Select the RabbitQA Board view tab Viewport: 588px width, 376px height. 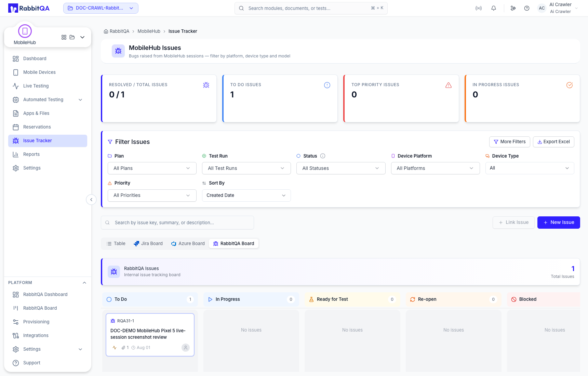click(x=233, y=244)
